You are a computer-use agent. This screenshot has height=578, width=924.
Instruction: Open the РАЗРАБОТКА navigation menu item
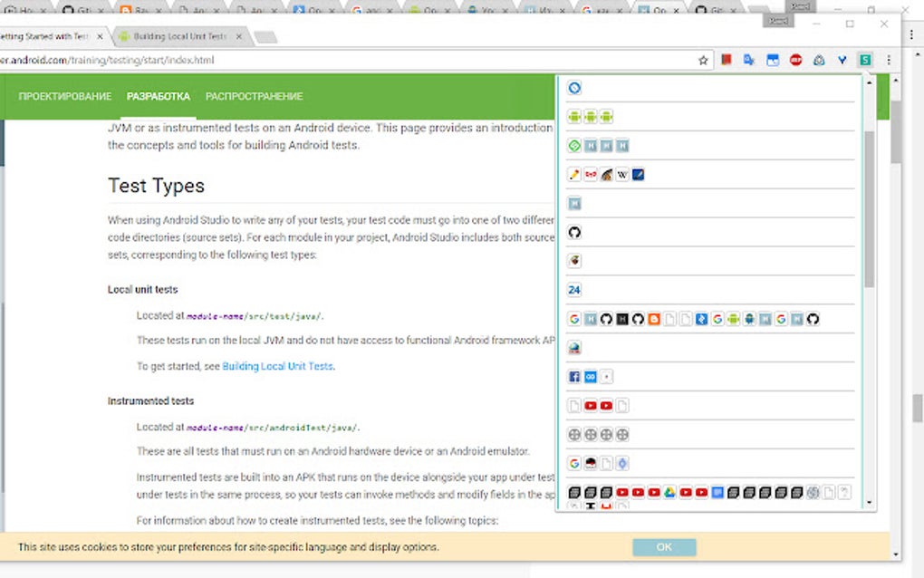click(x=159, y=96)
